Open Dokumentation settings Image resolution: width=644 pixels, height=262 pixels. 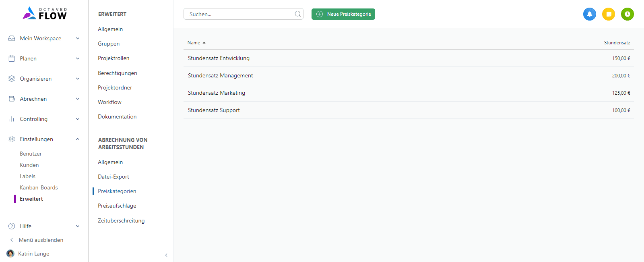[117, 116]
